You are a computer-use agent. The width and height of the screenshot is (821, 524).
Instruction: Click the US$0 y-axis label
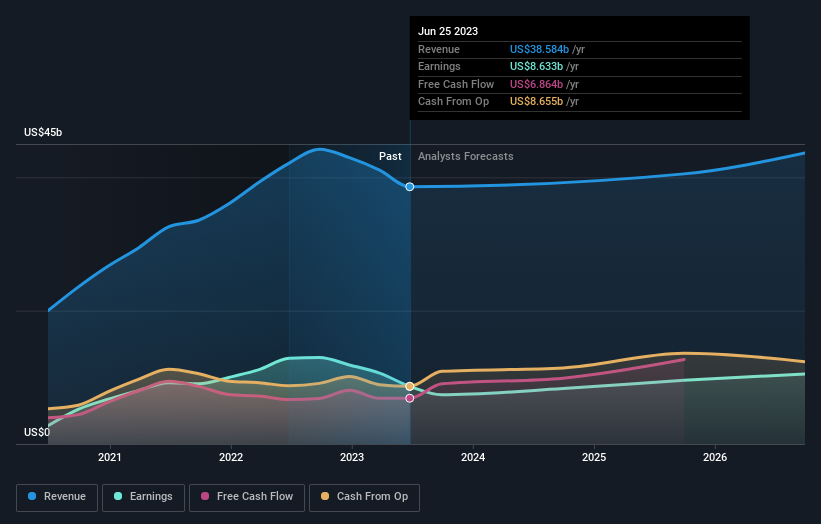coord(37,432)
